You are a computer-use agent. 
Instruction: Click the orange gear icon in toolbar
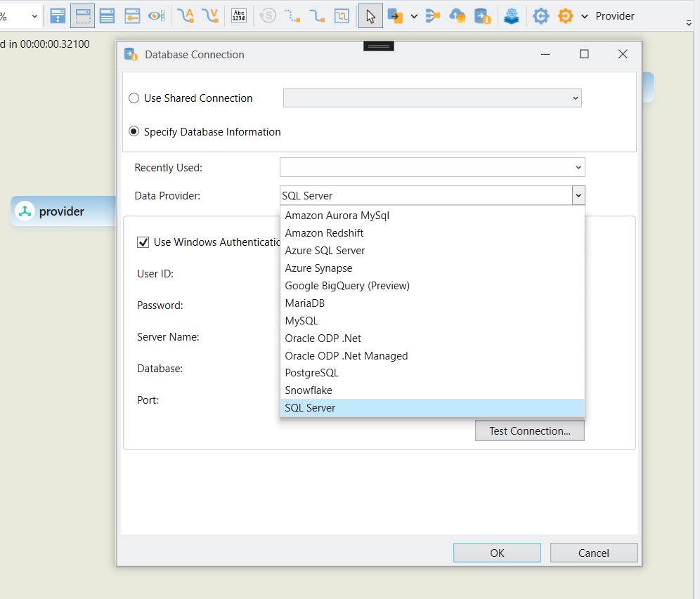tap(565, 16)
